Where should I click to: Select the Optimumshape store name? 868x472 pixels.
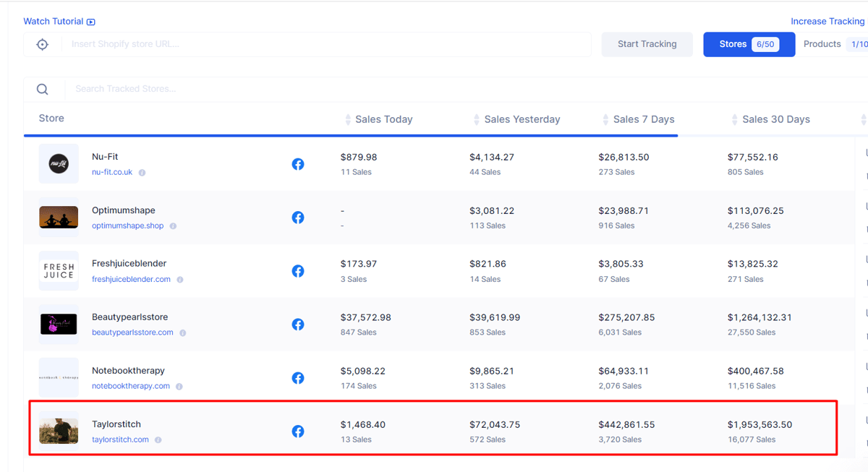(124, 210)
